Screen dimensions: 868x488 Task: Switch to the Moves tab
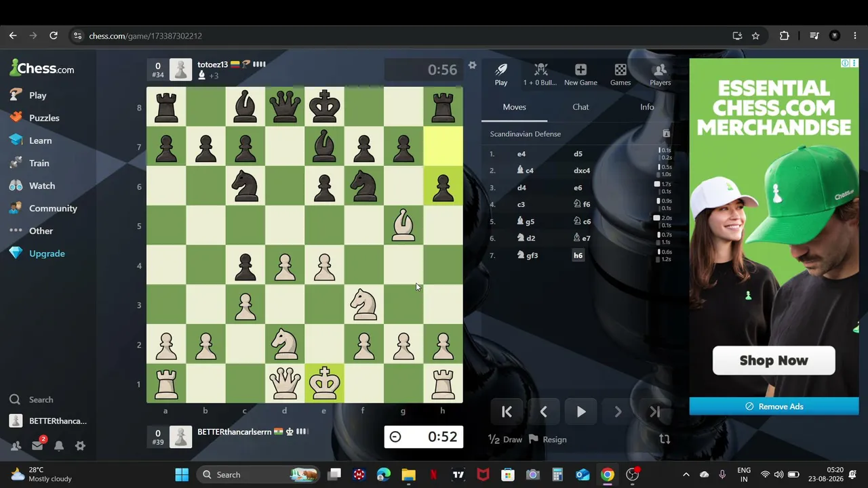tap(514, 107)
